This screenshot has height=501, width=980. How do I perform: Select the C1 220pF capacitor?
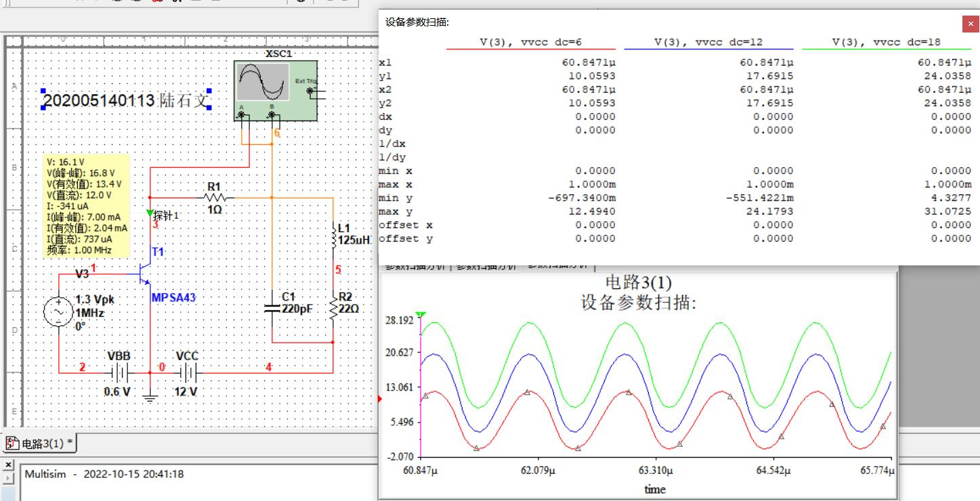tap(271, 307)
